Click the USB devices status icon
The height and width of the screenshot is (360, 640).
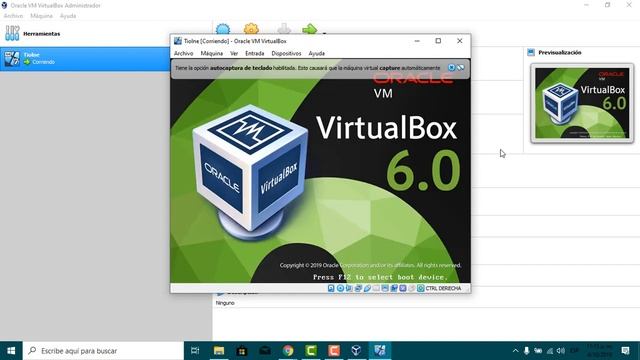coord(367,289)
